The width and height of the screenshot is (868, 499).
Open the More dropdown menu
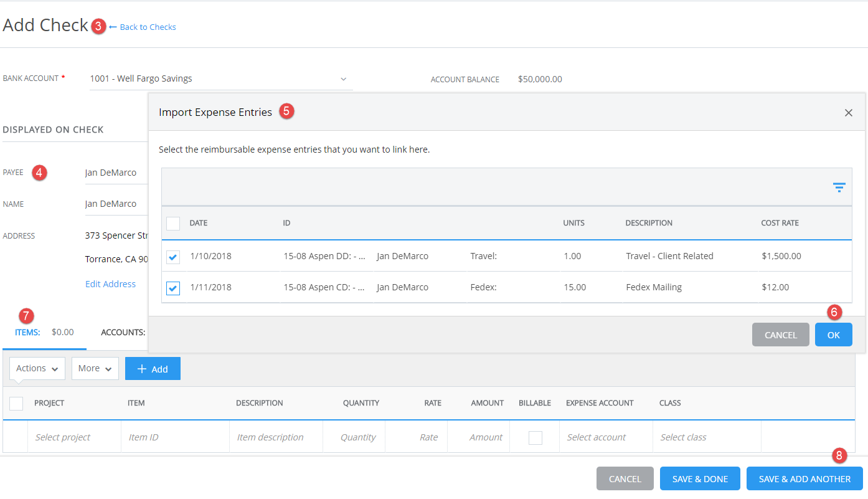(x=95, y=369)
